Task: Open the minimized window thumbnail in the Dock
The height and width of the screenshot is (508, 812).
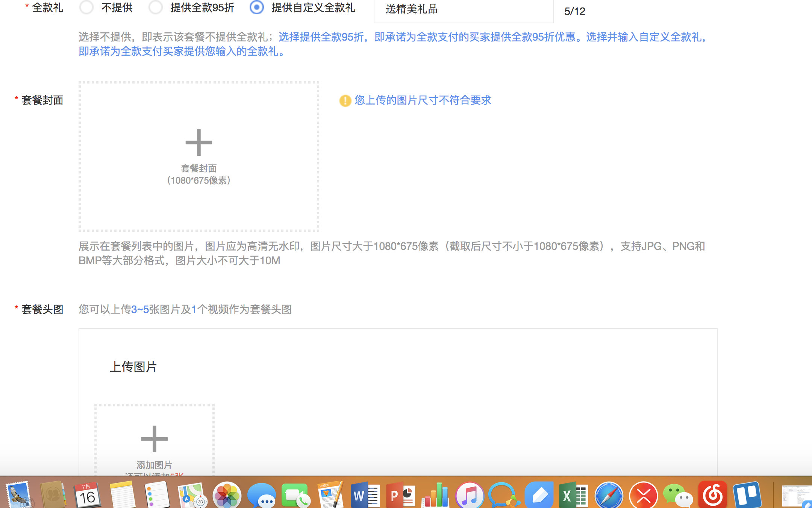Action: [x=796, y=496]
